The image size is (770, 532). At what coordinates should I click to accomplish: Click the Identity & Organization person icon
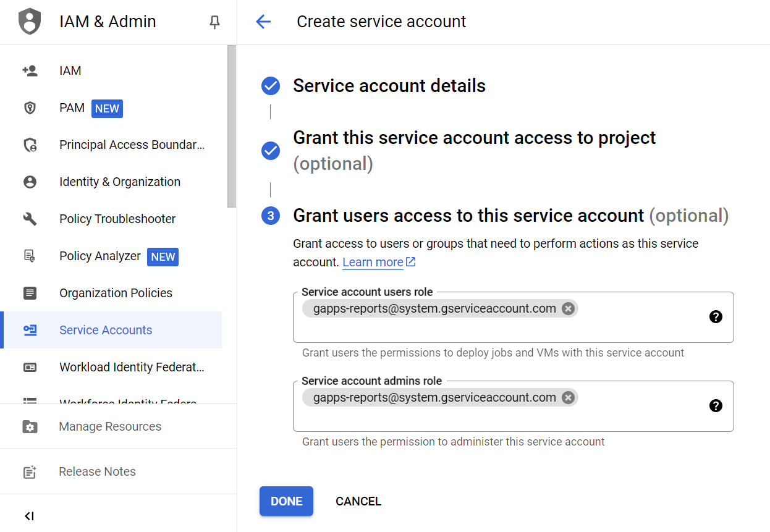pyautogui.click(x=30, y=182)
